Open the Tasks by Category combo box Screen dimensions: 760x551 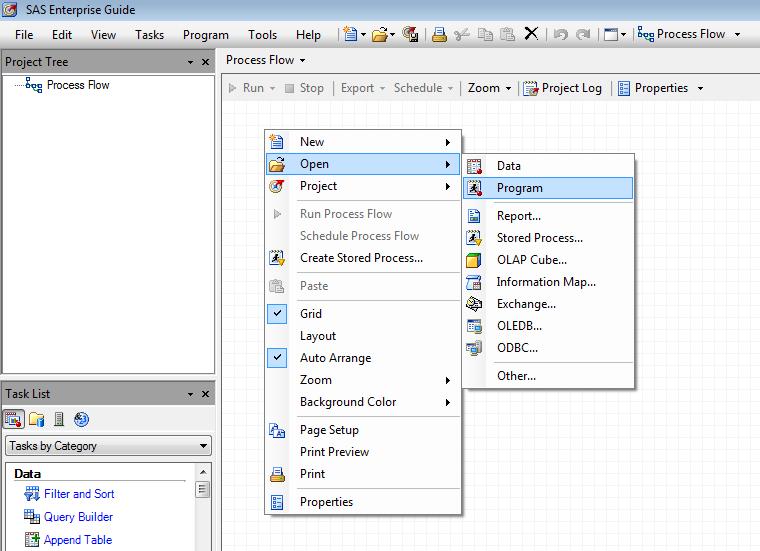(x=108, y=446)
